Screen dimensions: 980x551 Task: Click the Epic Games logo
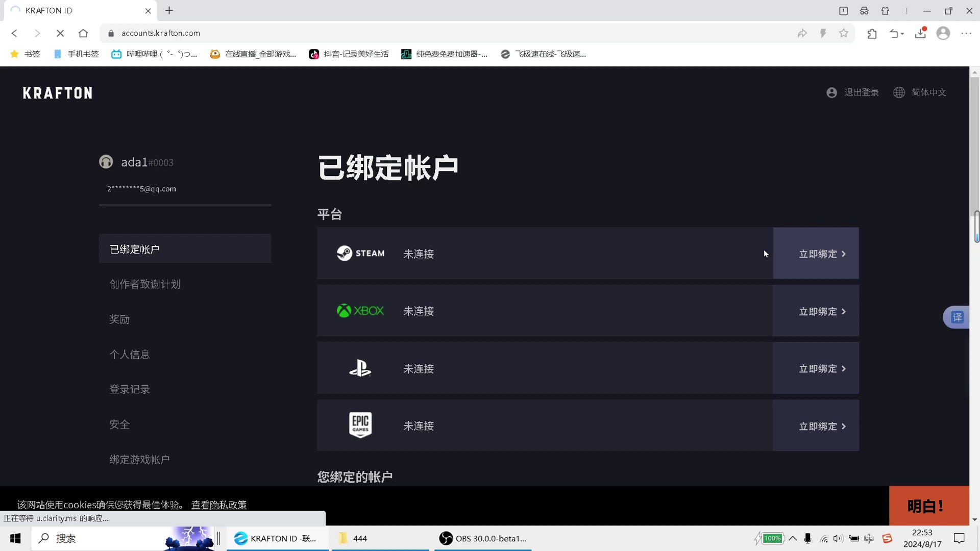(x=360, y=425)
